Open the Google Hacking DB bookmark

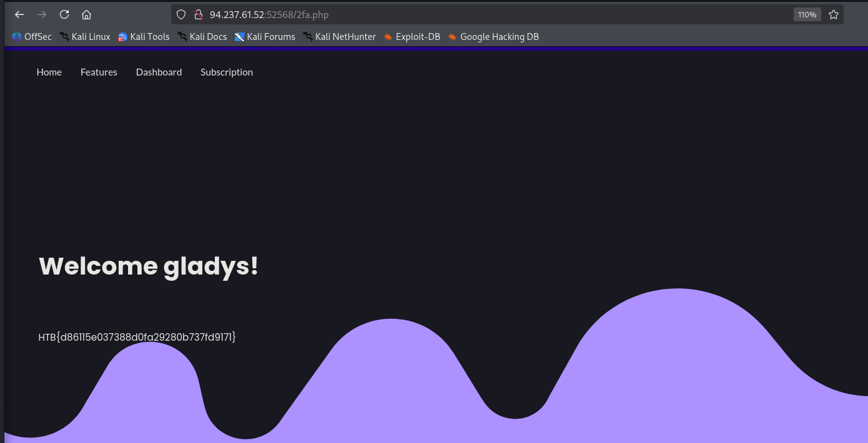pos(493,37)
